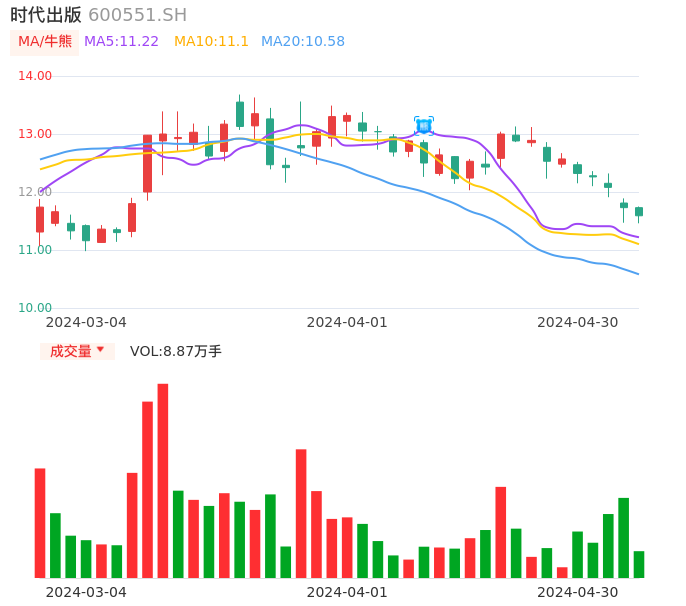Click the stock name 时代出版
This screenshot has height=606, width=686.
46,15
